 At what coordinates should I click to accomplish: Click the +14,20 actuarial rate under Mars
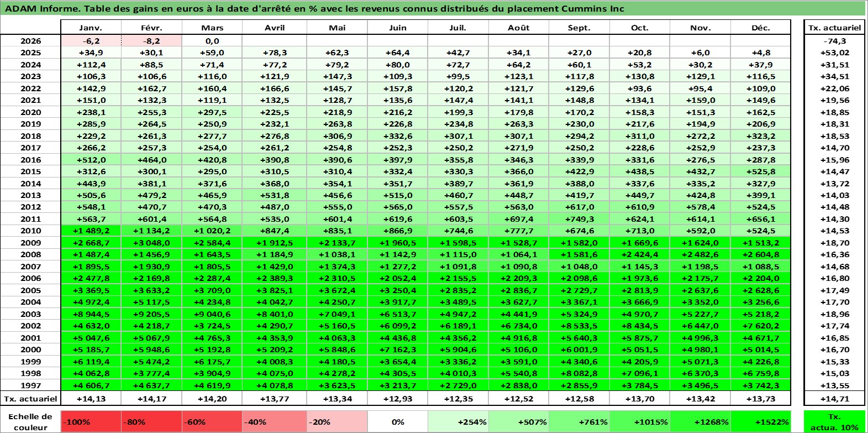click(212, 399)
